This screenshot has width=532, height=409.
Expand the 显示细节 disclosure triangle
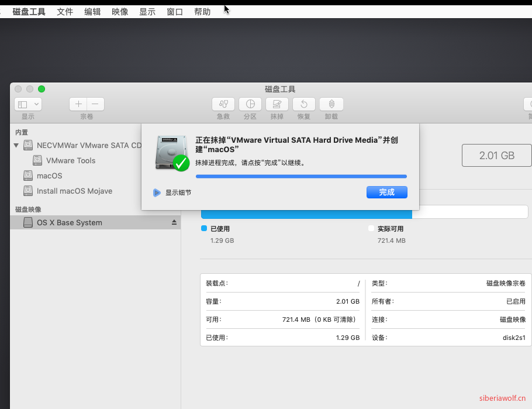point(157,193)
